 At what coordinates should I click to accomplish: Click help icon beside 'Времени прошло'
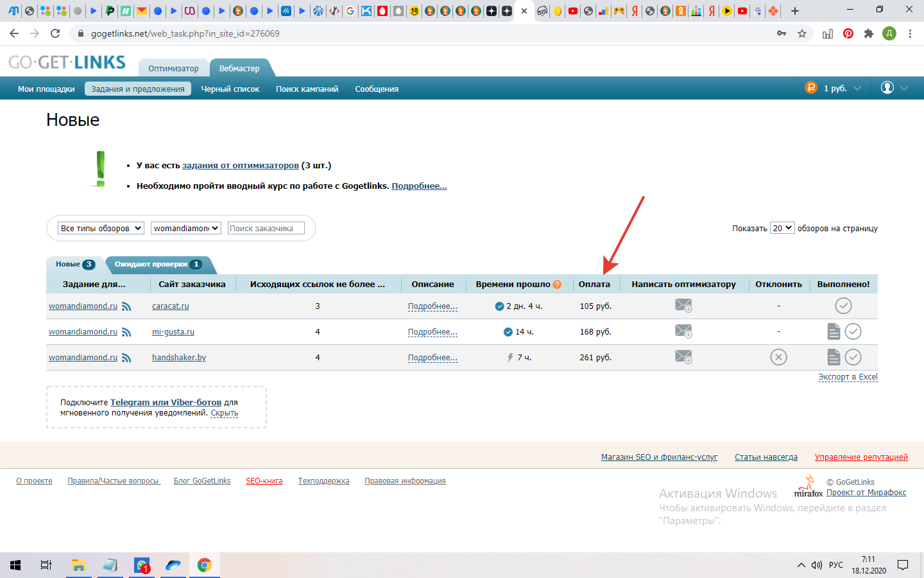(557, 285)
